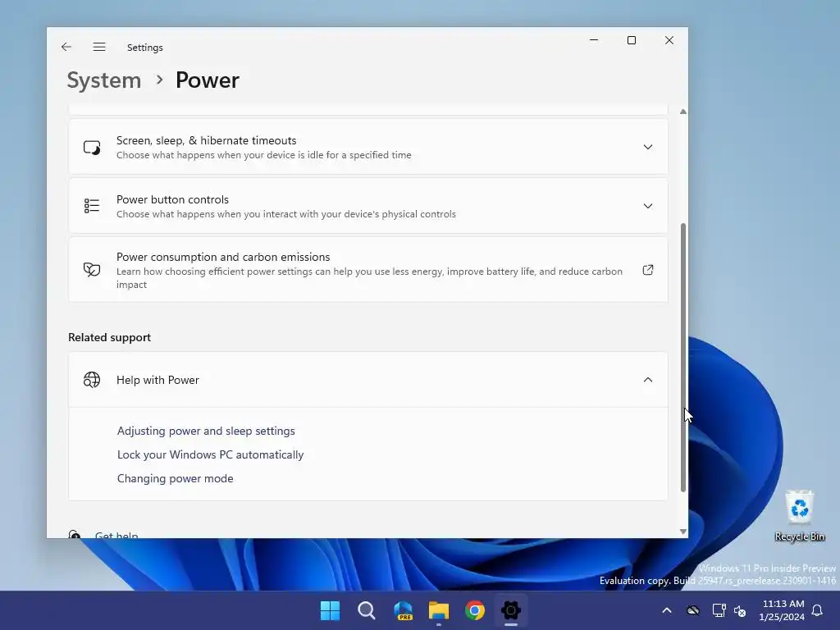Expand the Power button controls chevron
The height and width of the screenshot is (630, 840).
tap(648, 206)
